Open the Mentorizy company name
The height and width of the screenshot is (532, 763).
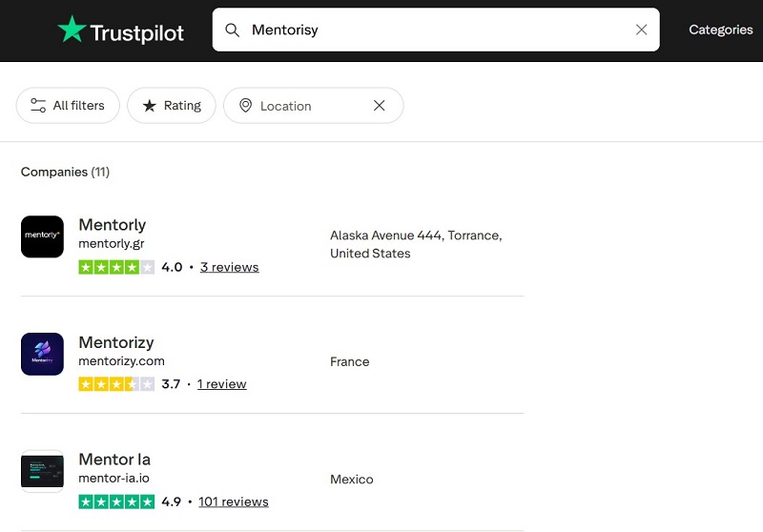[x=116, y=342]
